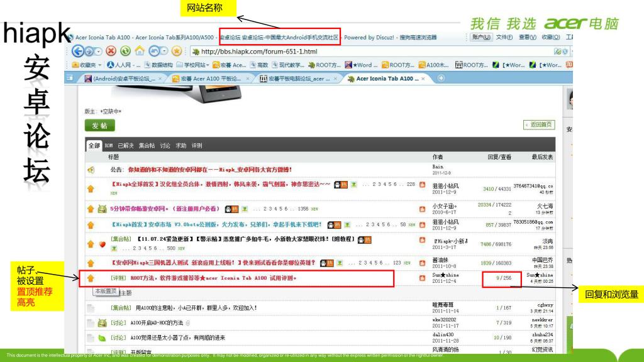The width and height of the screenshot is (644, 362).
Task: Open the 数据结构 bookmark
Action: [x=158, y=65]
